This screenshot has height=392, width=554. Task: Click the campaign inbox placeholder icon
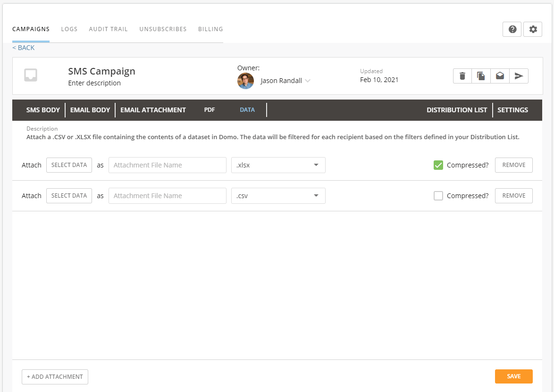31,75
